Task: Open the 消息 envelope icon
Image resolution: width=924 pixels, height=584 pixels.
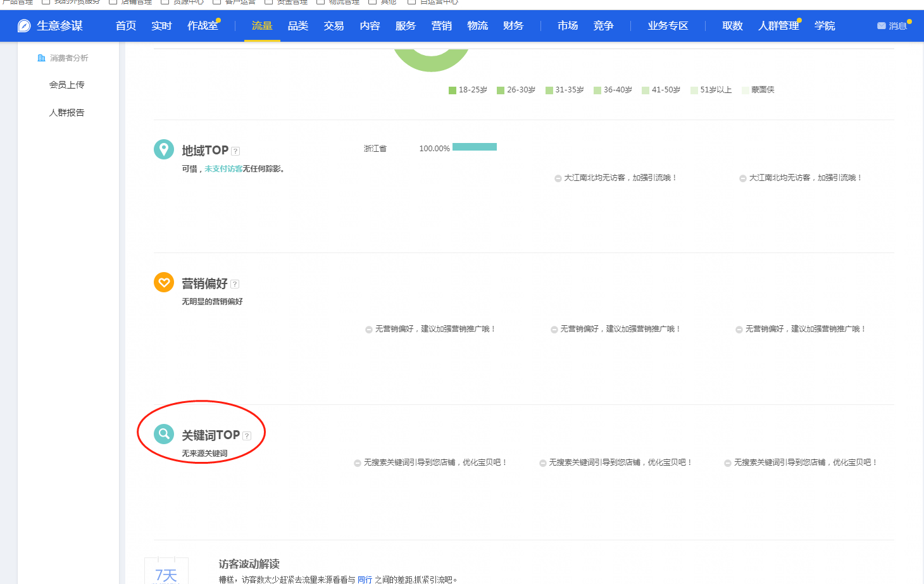Action: [x=881, y=26]
